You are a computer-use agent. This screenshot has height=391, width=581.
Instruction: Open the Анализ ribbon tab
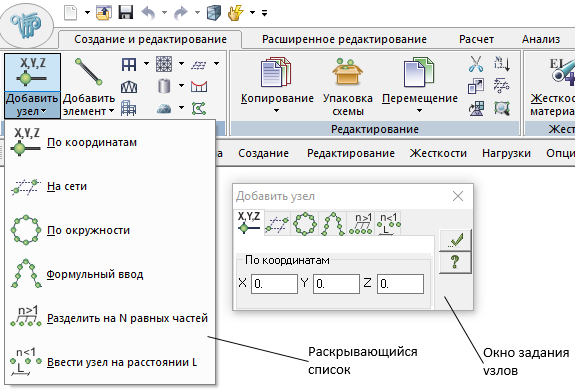click(541, 39)
